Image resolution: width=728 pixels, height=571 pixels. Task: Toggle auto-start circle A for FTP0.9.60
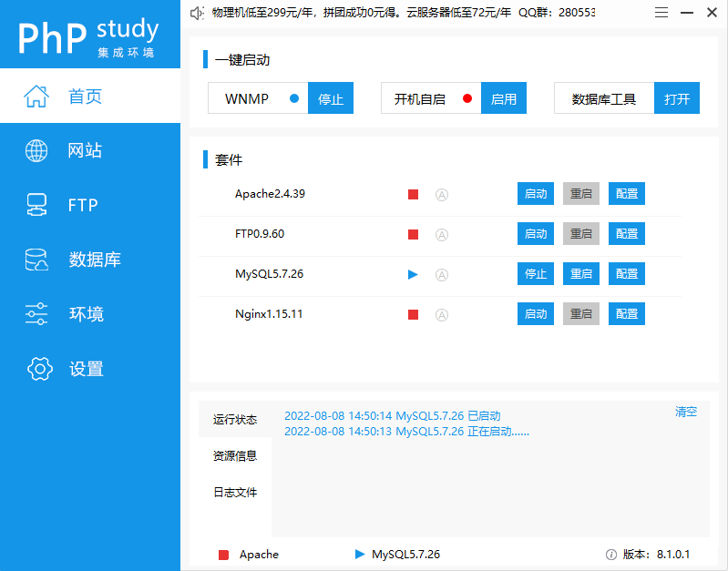pos(442,235)
